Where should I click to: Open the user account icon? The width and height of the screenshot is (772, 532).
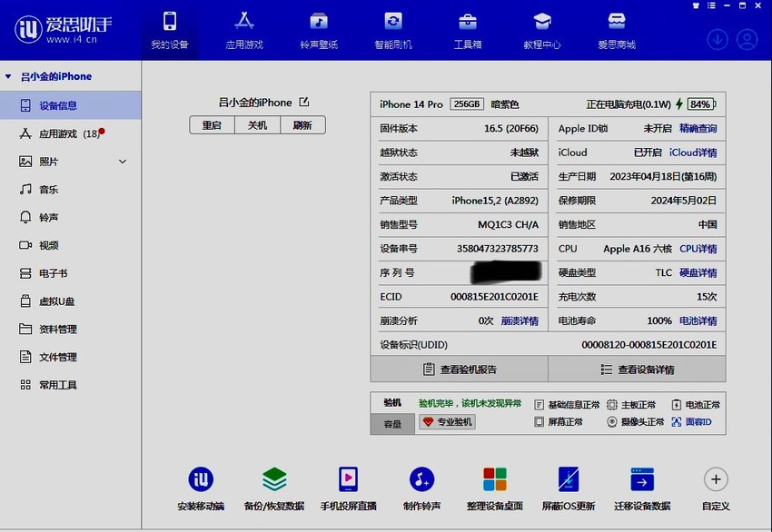pyautogui.click(x=747, y=40)
